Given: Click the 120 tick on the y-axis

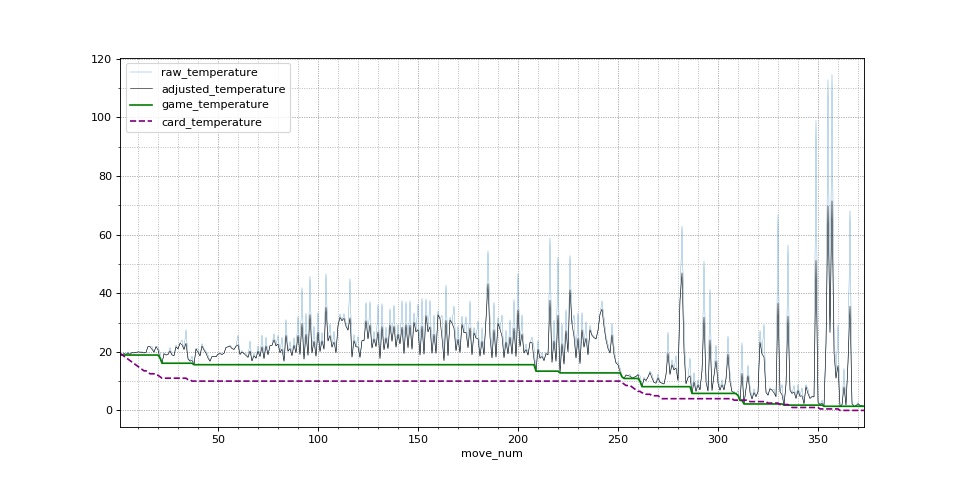Looking at the screenshot, I should (x=102, y=59).
